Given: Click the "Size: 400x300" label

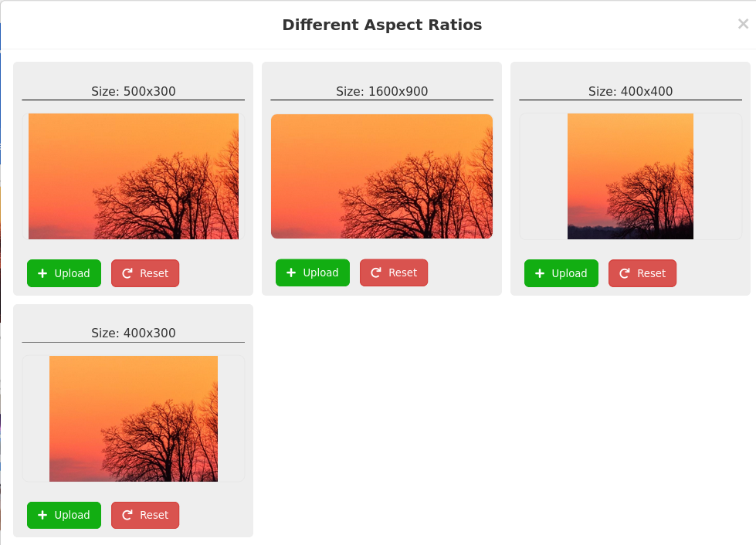Looking at the screenshot, I should click(x=134, y=333).
